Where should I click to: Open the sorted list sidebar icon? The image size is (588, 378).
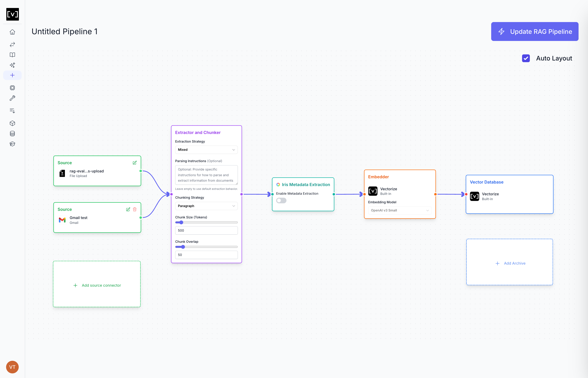tap(12, 111)
